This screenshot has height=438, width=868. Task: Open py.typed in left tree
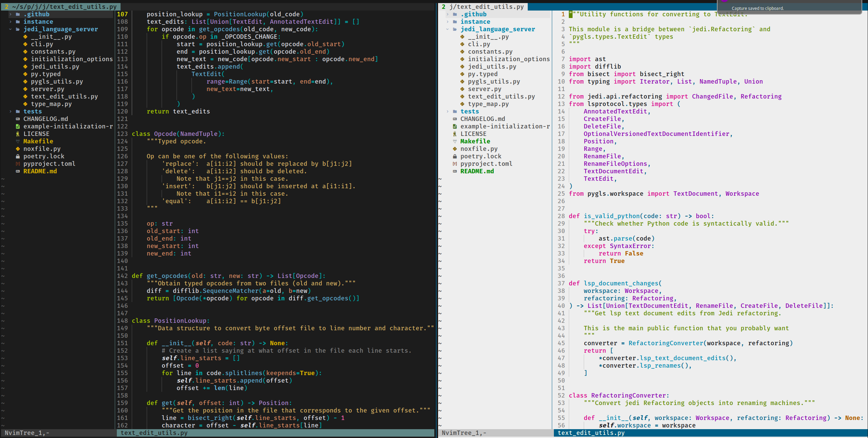[x=46, y=74]
